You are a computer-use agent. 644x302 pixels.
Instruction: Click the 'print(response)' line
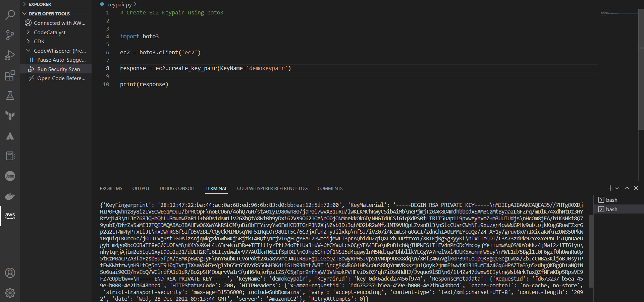(144, 84)
